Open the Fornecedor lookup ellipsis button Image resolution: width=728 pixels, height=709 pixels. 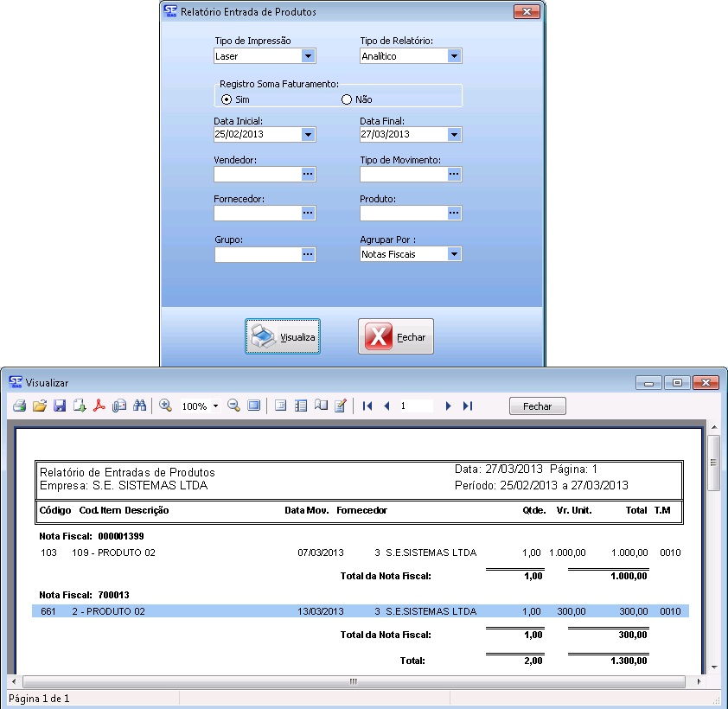pyautogui.click(x=308, y=213)
